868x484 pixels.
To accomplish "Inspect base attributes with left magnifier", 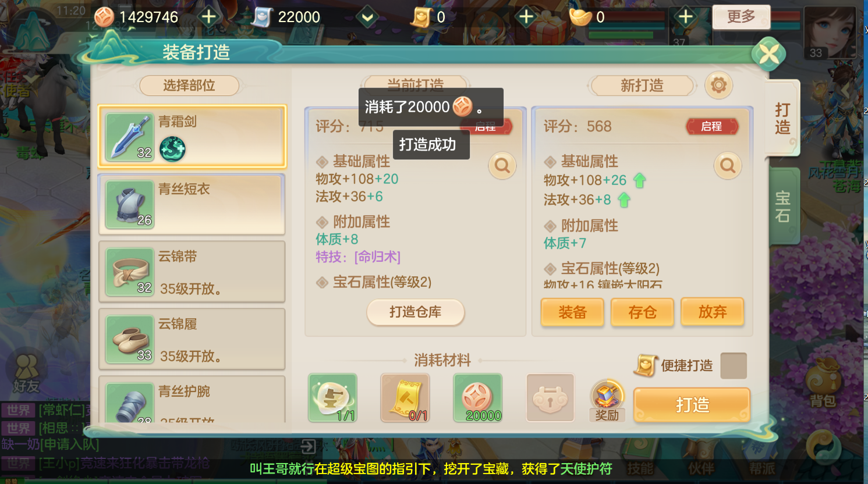I will click(x=502, y=166).
